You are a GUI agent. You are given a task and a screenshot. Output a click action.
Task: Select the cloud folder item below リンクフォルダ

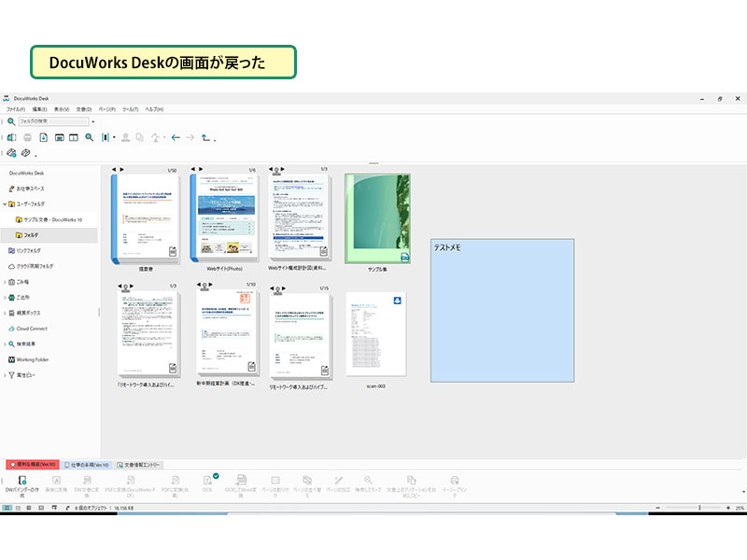coord(35,267)
